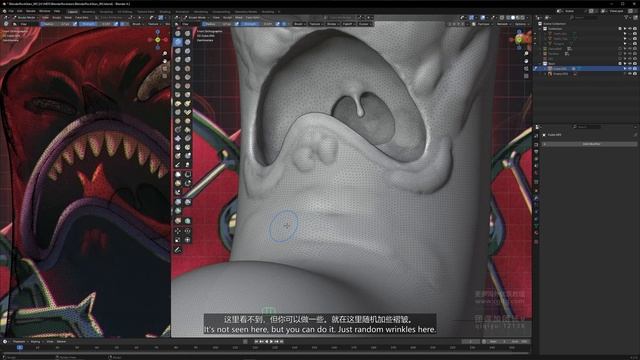This screenshot has height=360, width=640.
Task: Open Face Sets menu in main viewport header
Action: [253, 18]
